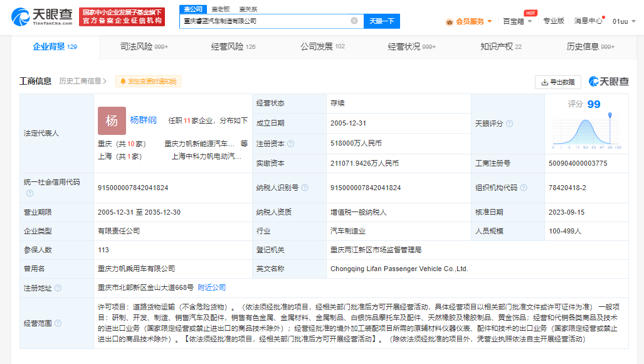The height and width of the screenshot is (364, 644).
Task: Switch to the 查公司 search tab
Action: [193, 9]
